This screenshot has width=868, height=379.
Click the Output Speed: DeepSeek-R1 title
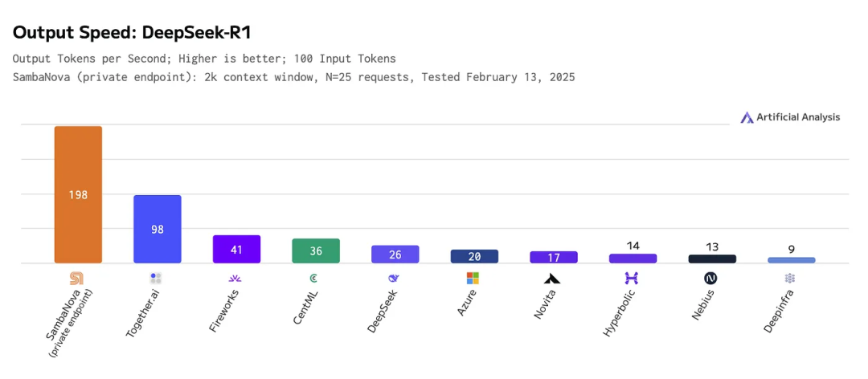pyautogui.click(x=132, y=33)
